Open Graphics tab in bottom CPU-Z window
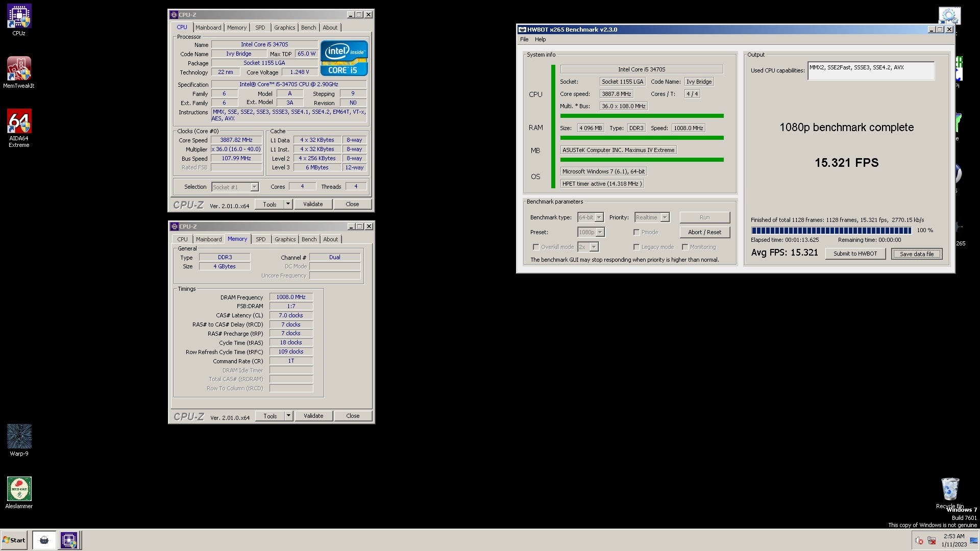 point(285,239)
